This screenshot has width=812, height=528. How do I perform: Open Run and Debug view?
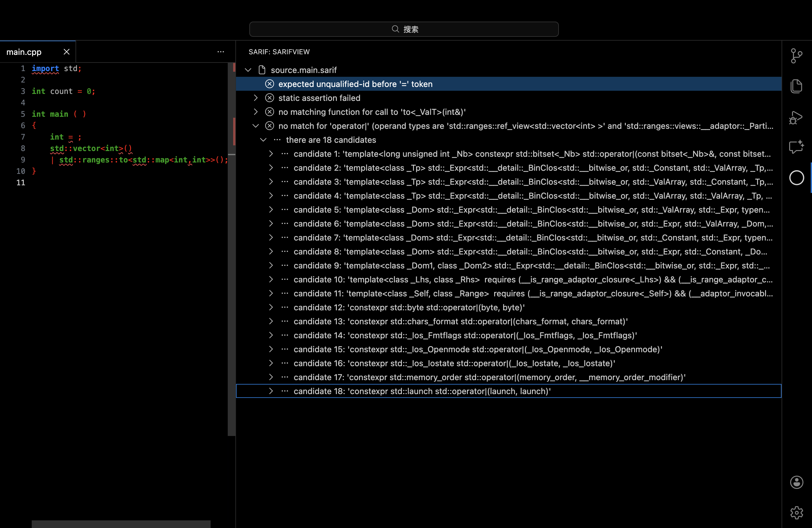(796, 117)
